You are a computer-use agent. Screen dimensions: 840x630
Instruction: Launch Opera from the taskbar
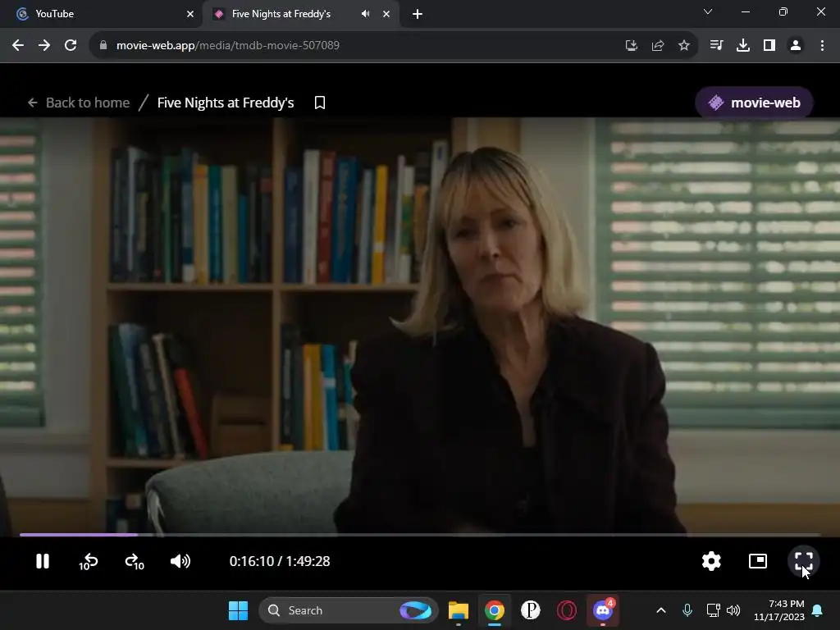click(x=567, y=610)
